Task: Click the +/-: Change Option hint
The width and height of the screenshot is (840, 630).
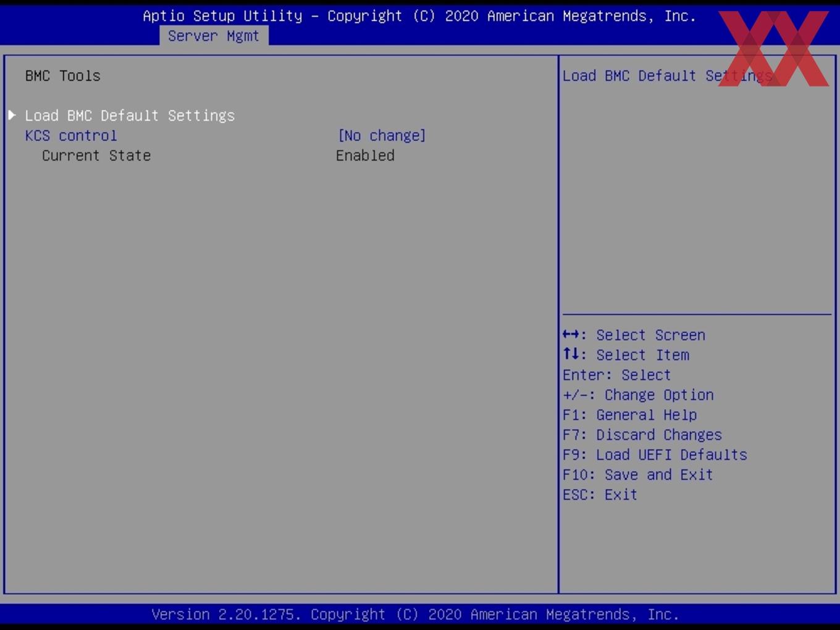Action: 638,395
